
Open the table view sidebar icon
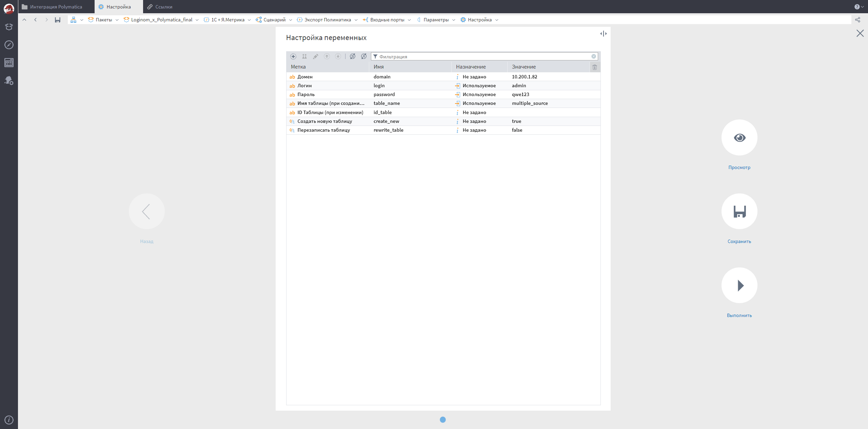[9, 63]
